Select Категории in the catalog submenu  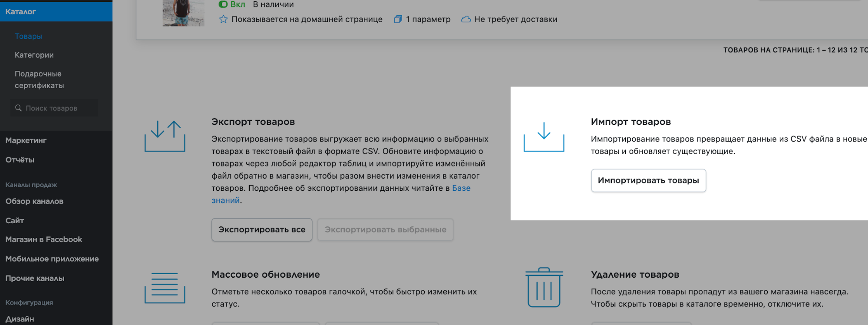(x=34, y=55)
